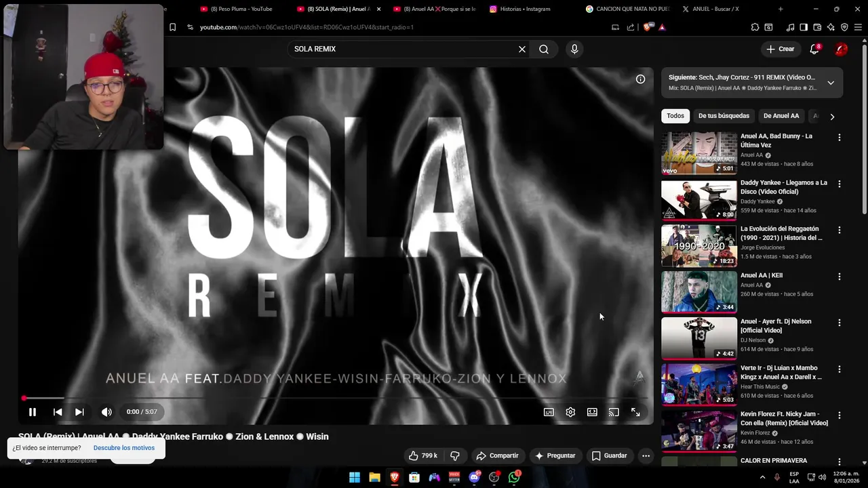868x488 pixels.
Task: Open Kevin Florez Con ella Remix video title
Action: [x=784, y=418]
